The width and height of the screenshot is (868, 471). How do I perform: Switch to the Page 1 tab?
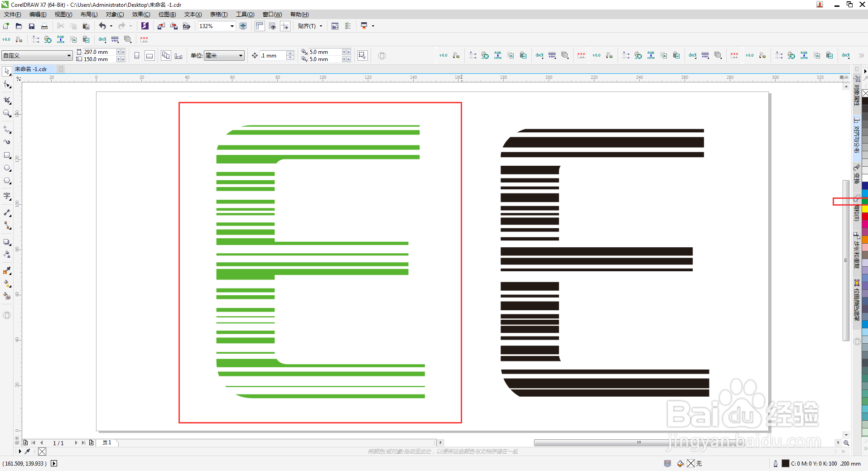click(107, 443)
